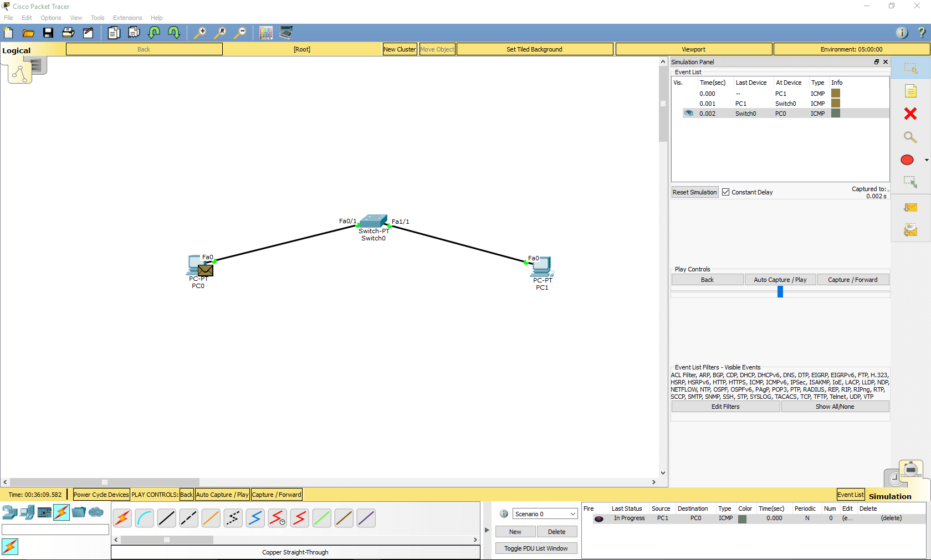Undock the Simulation Panel float button
Viewport: 931px width, 560px height.
tap(877, 62)
